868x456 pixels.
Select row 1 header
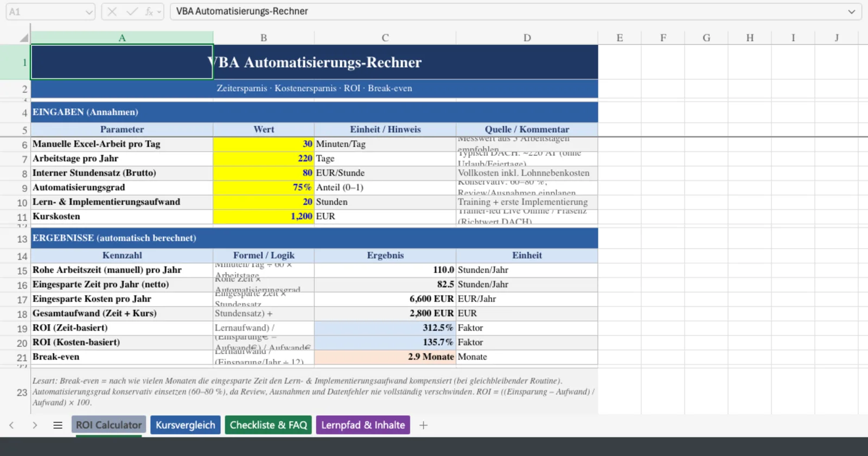[x=15, y=62]
